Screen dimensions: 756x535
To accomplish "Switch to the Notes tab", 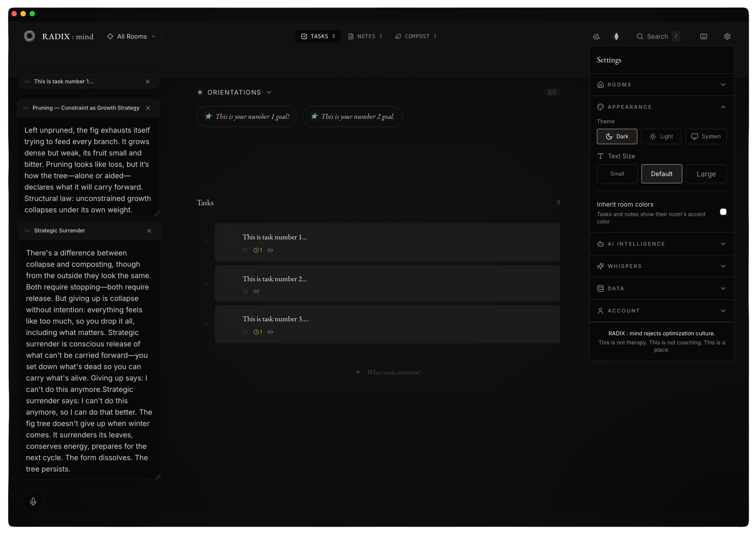I will coord(365,36).
